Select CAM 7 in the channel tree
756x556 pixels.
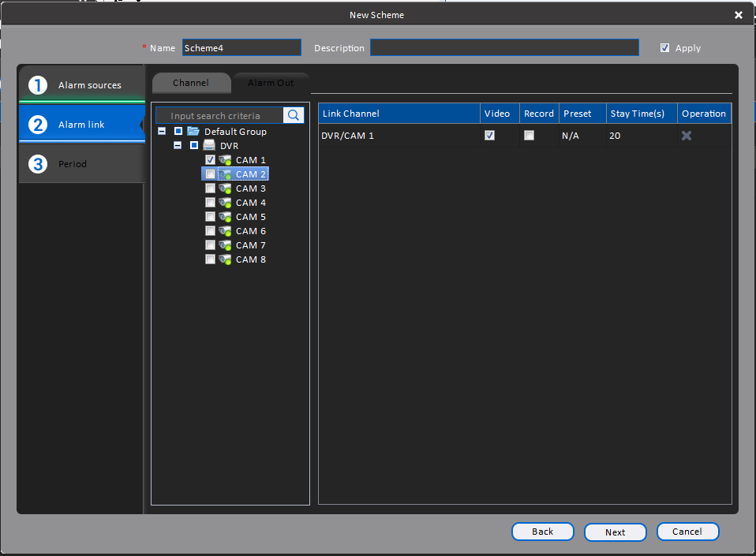point(250,245)
